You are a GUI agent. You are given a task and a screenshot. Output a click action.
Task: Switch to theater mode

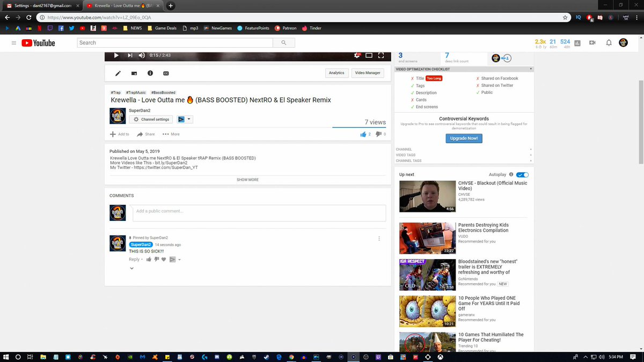(x=369, y=55)
